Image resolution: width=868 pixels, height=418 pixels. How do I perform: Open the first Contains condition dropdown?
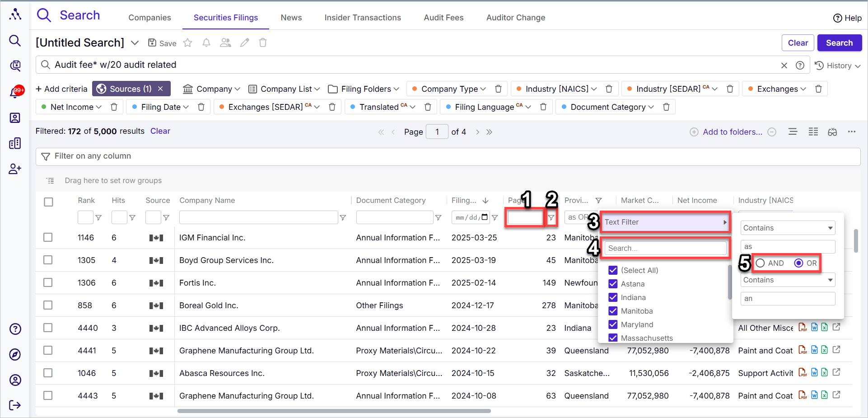pyautogui.click(x=788, y=228)
